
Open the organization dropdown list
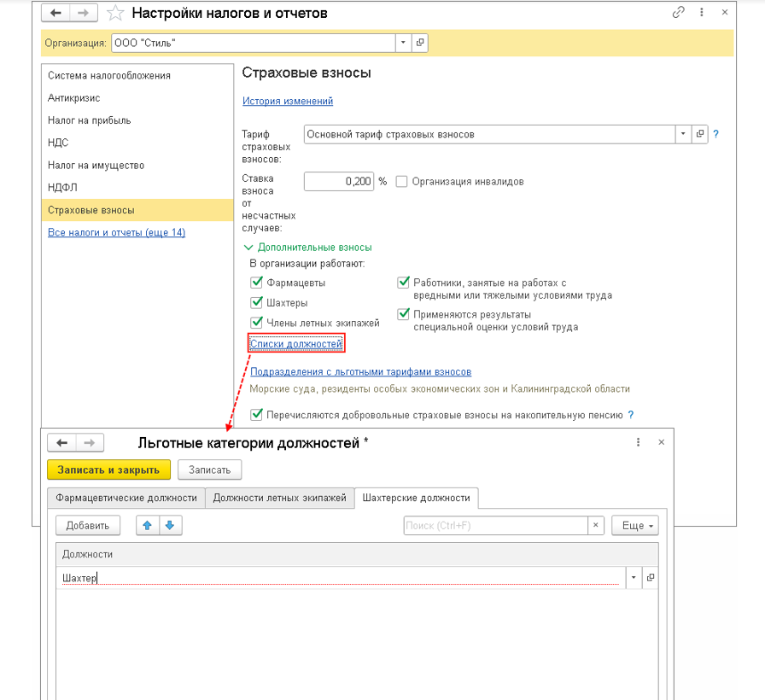click(x=403, y=43)
